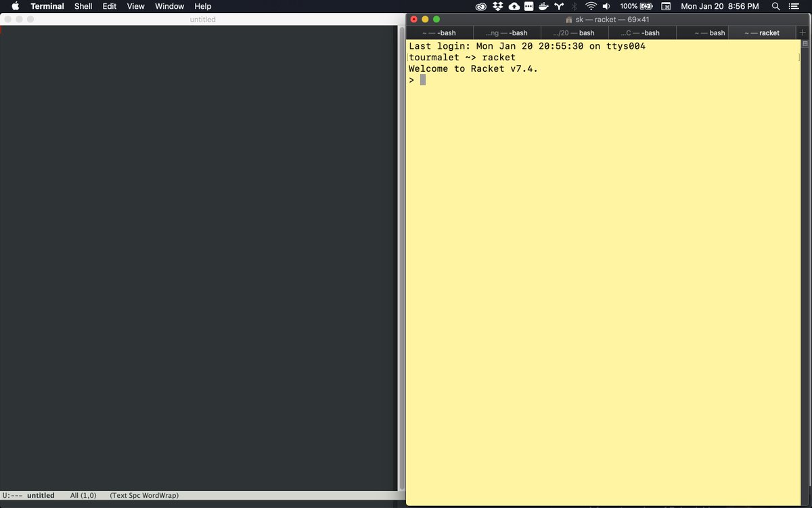The height and width of the screenshot is (508, 812).
Task: Click the Dropbox menu bar icon
Action: 498,6
